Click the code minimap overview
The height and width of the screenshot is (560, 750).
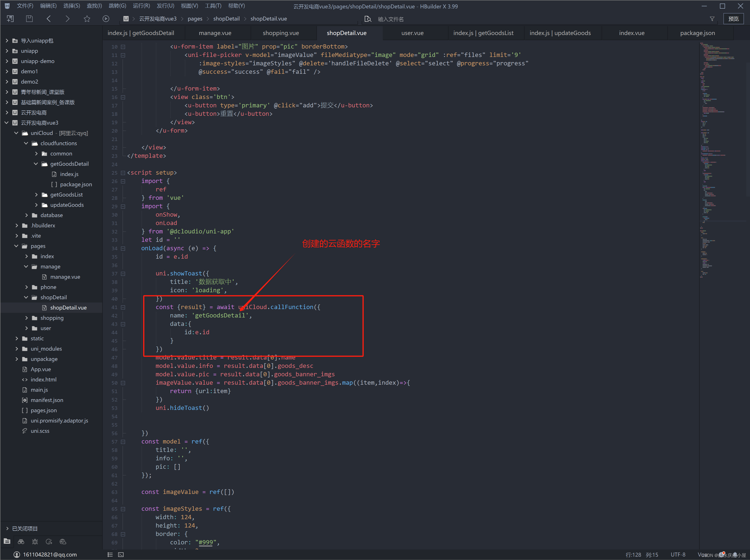[723, 159]
